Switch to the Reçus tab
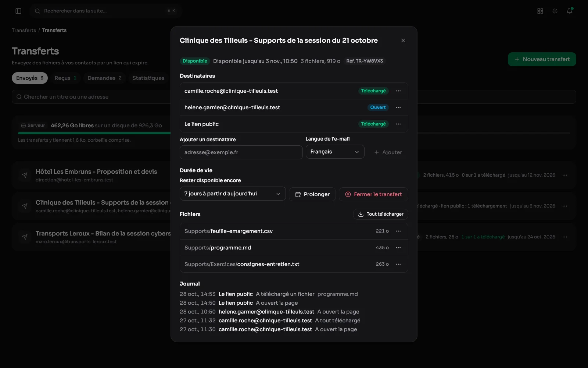 65,78
